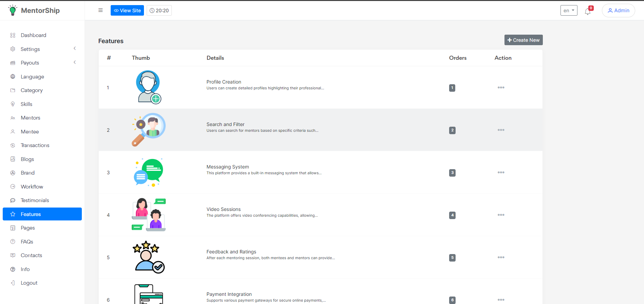Image resolution: width=644 pixels, height=304 pixels.
Task: Expand the Settings submenu chevron
Action: pyautogui.click(x=75, y=49)
